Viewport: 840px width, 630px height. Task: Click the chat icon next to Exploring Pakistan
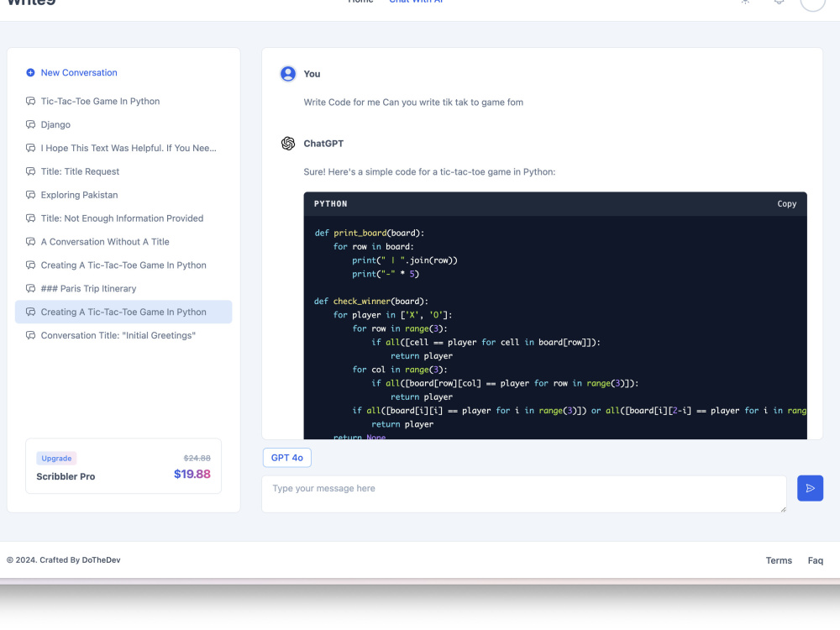(x=29, y=195)
